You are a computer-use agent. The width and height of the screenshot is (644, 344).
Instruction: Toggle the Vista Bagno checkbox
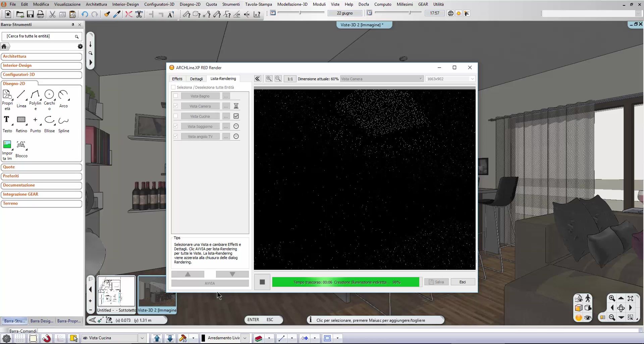[175, 96]
